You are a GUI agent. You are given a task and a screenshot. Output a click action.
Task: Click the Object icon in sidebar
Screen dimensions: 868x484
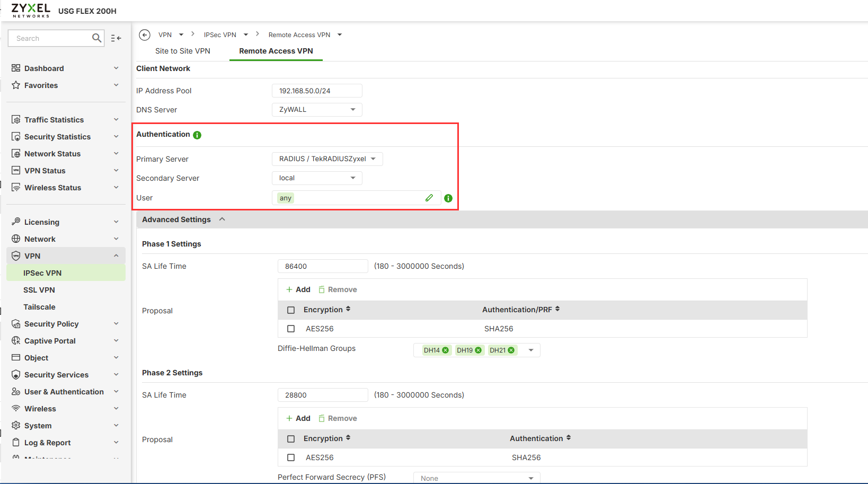coord(16,358)
